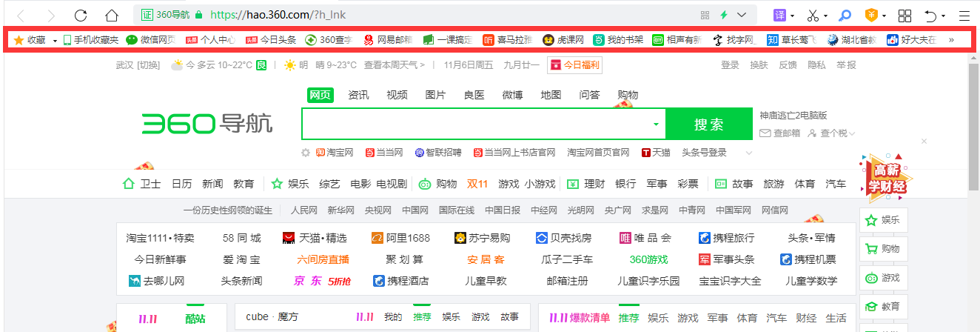Open the browser main menu hamburger icon
This screenshot has height=332, width=980.
click(x=964, y=15)
